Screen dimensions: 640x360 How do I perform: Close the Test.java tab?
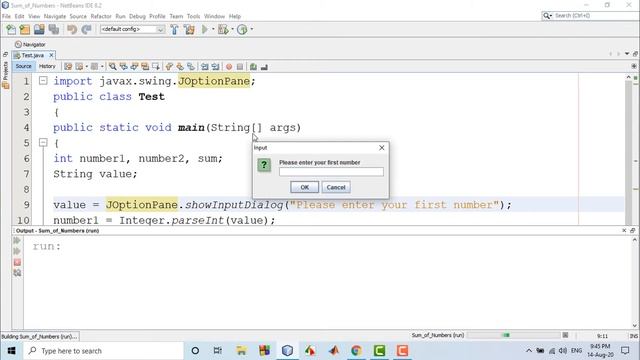point(51,55)
